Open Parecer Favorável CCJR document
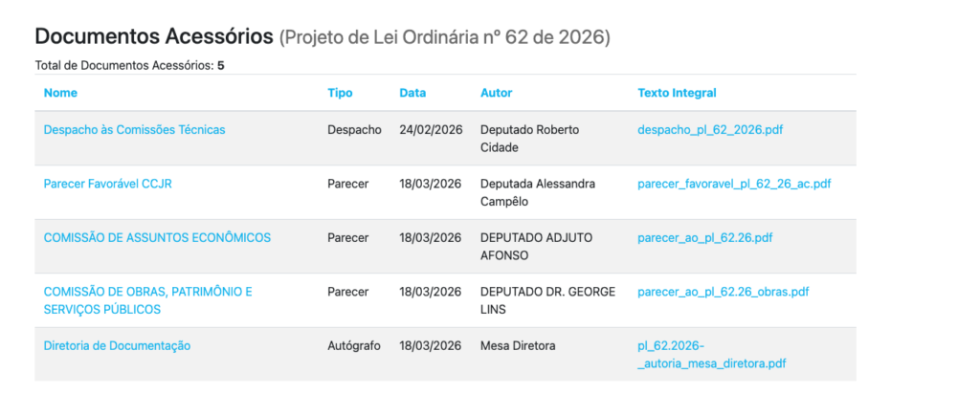The height and width of the screenshot is (395, 980). pyautogui.click(x=107, y=184)
